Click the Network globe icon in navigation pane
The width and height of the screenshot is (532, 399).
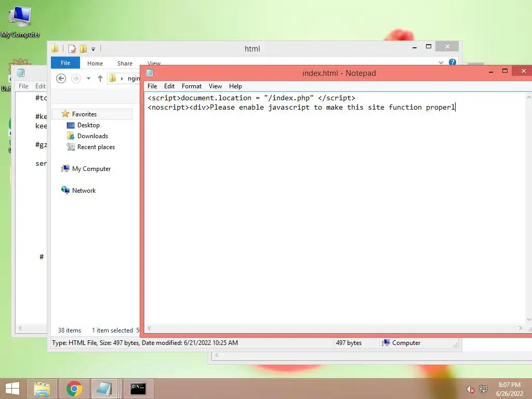[x=65, y=190]
